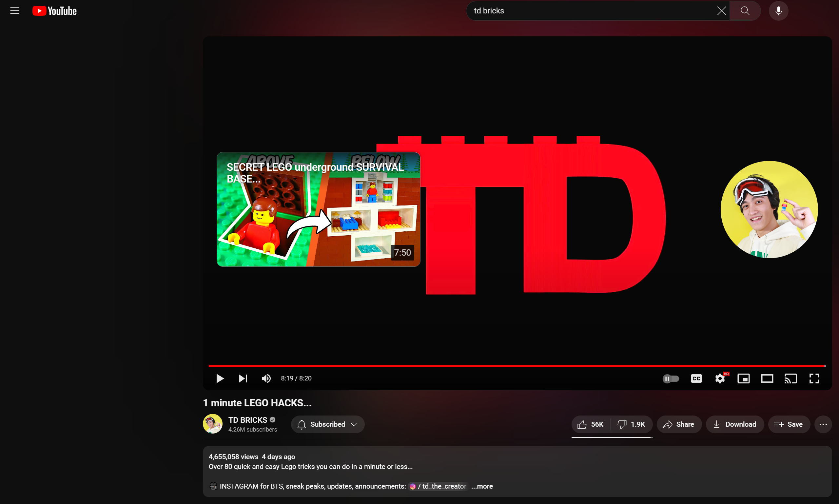Download the video
Viewport: 839px width, 504px height.
735,424
